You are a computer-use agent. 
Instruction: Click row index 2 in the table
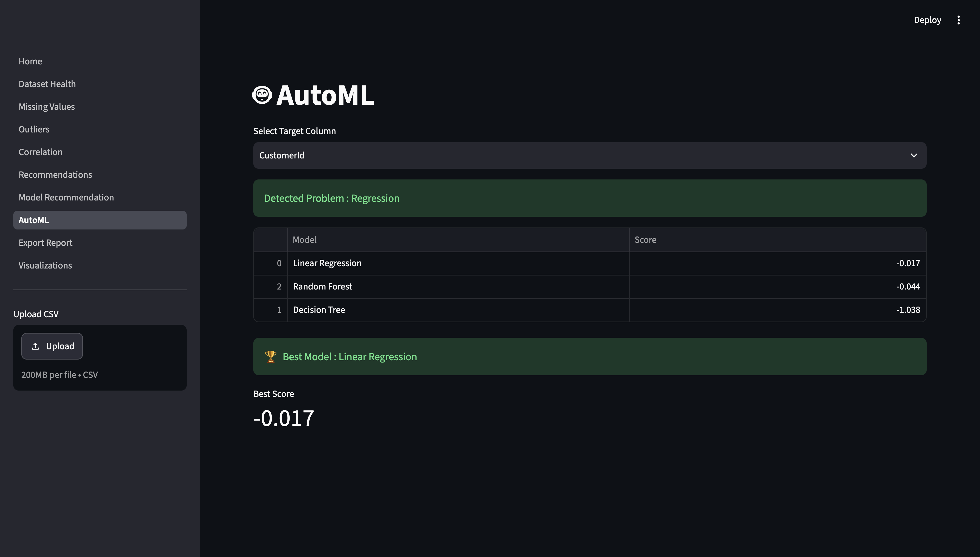[x=271, y=287]
